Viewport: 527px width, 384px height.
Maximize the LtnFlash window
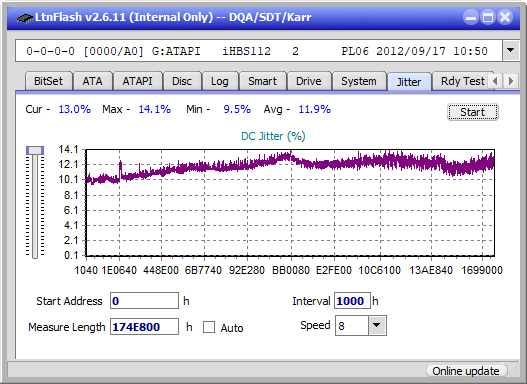pyautogui.click(x=488, y=17)
